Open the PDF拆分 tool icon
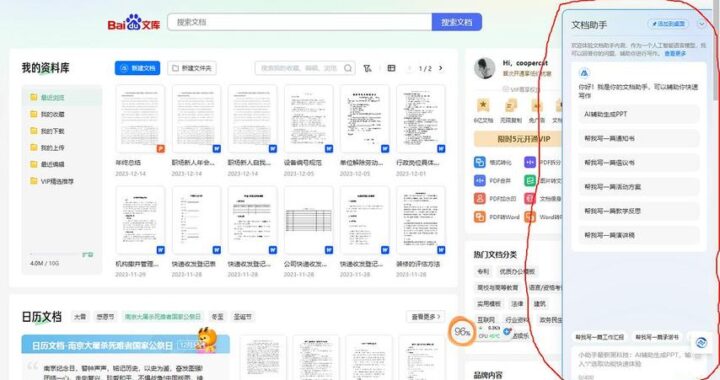 (x=530, y=162)
